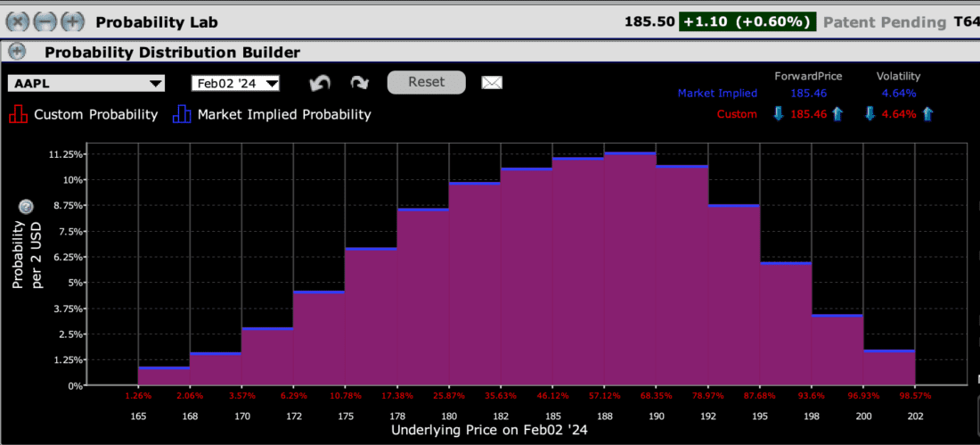
Task: Click the last price 185.50
Action: [x=649, y=22]
